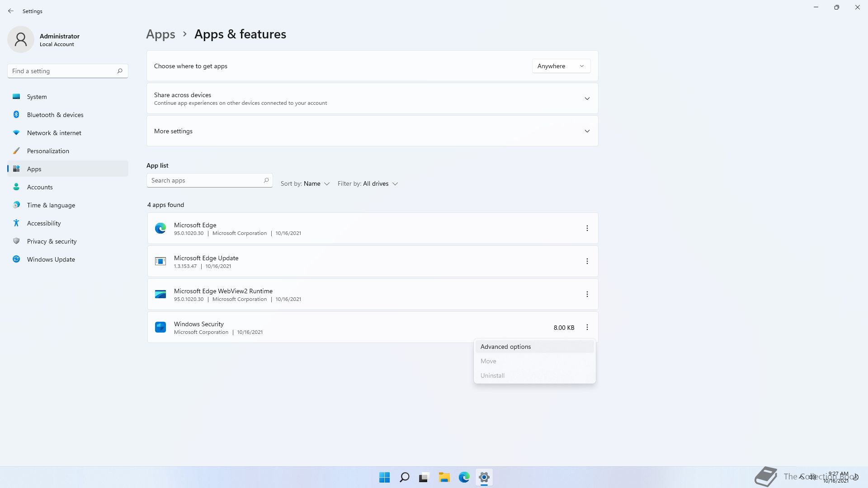Click the back arrow in Settings

coord(11,11)
